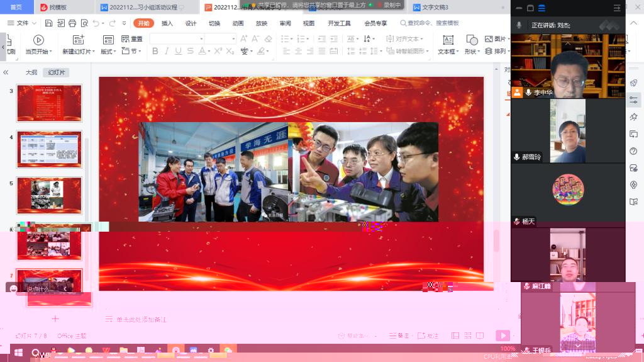Align text left icon
Screen dimensions: 644x362
click(x=286, y=51)
